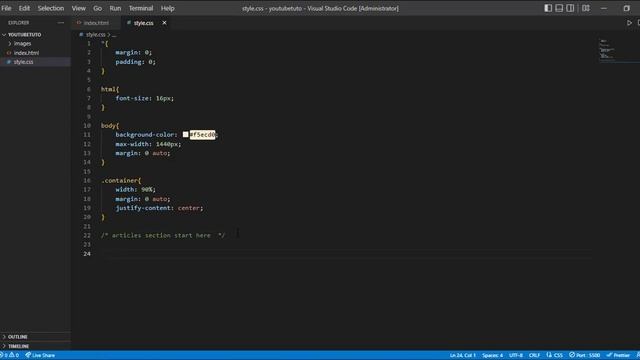640x360 pixels.
Task: Close the style.css tab
Action: point(164,23)
